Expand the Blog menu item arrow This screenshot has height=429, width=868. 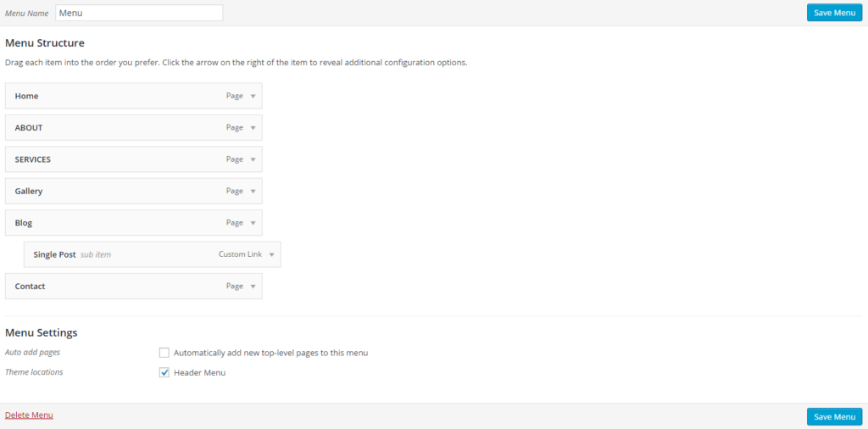click(x=253, y=223)
